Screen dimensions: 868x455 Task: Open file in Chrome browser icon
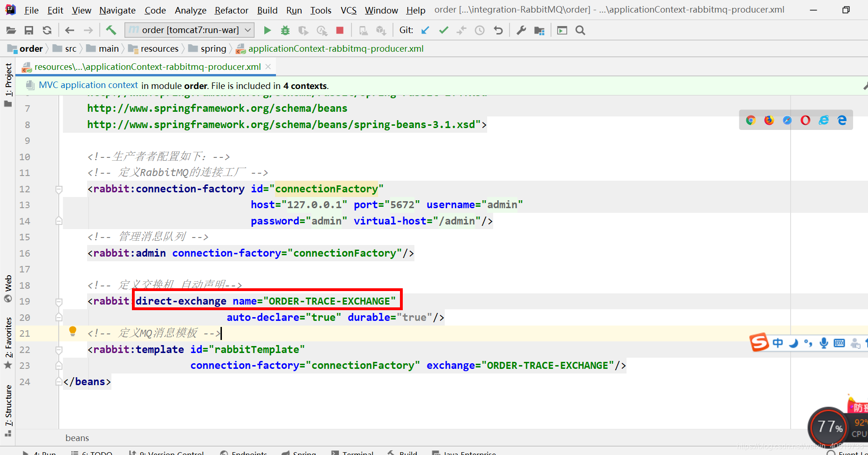click(x=751, y=120)
